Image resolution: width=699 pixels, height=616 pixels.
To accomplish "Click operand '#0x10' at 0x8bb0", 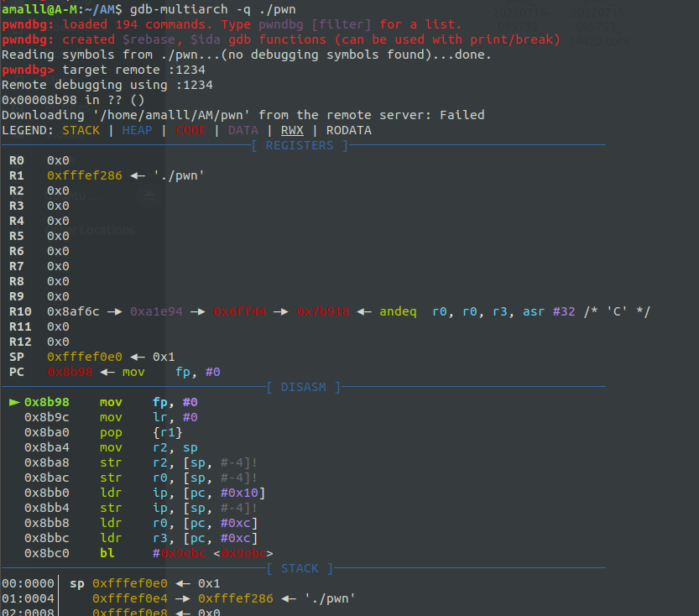I will pos(239,493).
